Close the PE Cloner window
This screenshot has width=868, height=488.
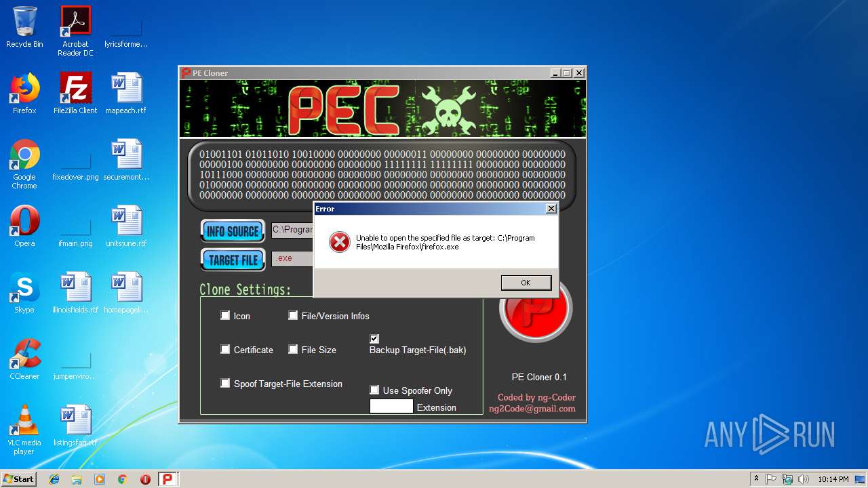click(x=578, y=73)
